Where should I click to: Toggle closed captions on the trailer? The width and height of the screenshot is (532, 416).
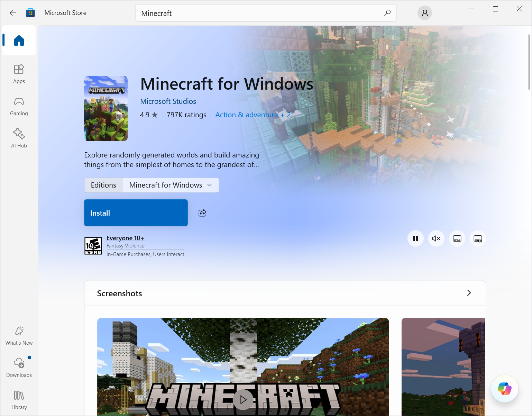click(x=457, y=238)
